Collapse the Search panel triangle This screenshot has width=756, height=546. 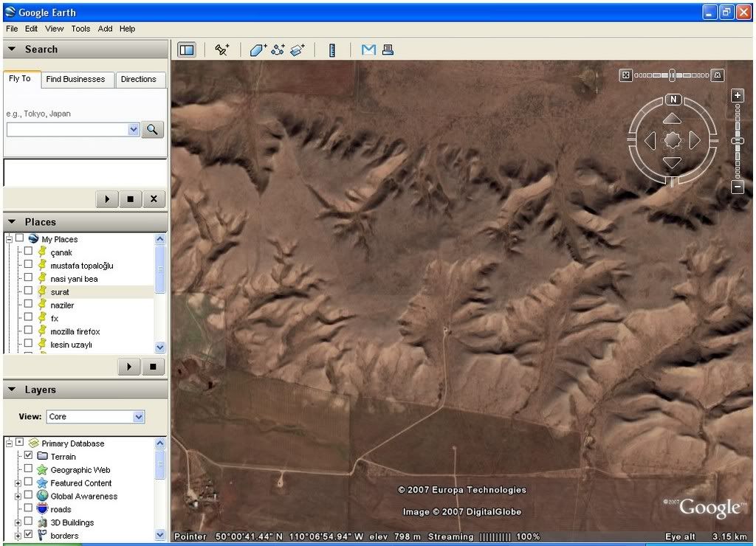click(12, 49)
